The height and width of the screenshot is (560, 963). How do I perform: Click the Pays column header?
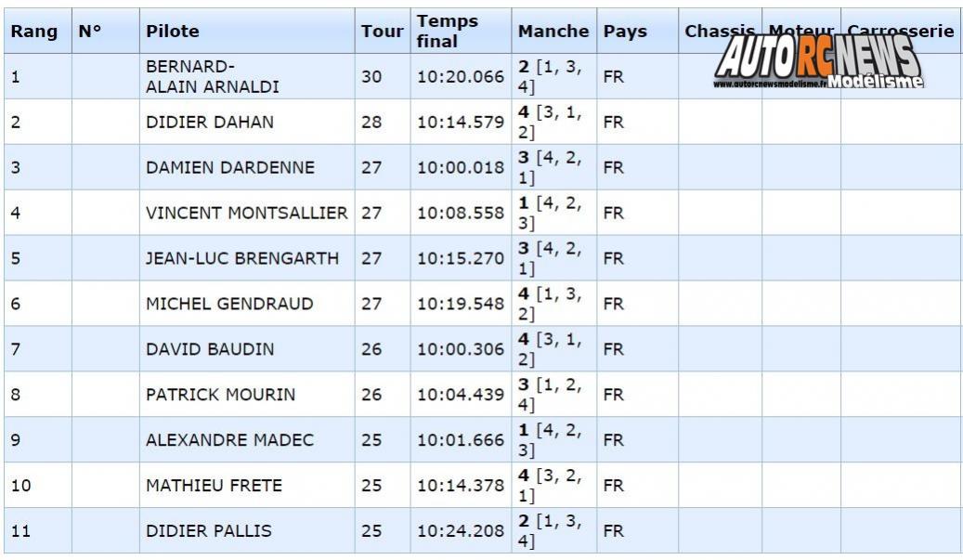coord(625,32)
